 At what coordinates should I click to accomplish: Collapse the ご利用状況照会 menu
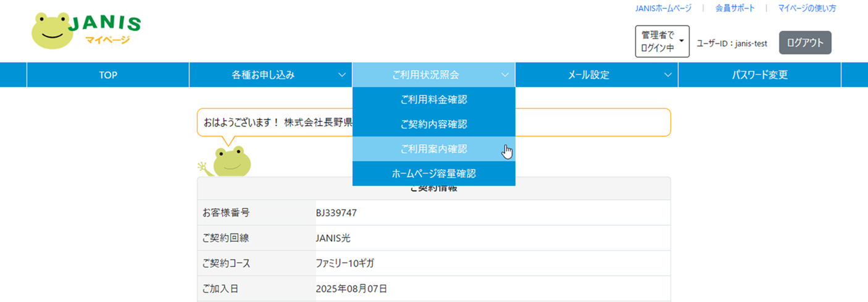[x=426, y=75]
